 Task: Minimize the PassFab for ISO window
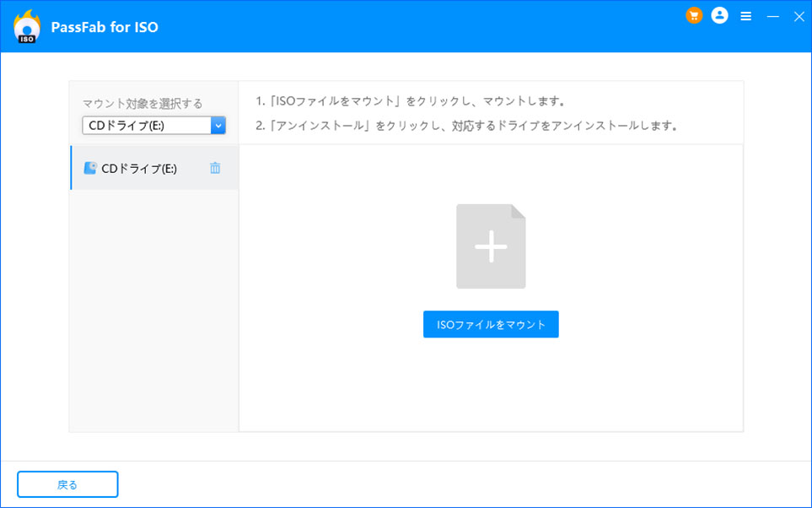pyautogui.click(x=772, y=17)
